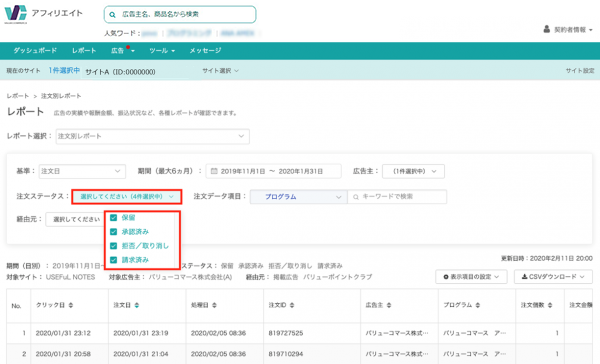Click download icon on CSVダウンロード button
Image resolution: width=600 pixels, height=364 pixels.
[524, 277]
